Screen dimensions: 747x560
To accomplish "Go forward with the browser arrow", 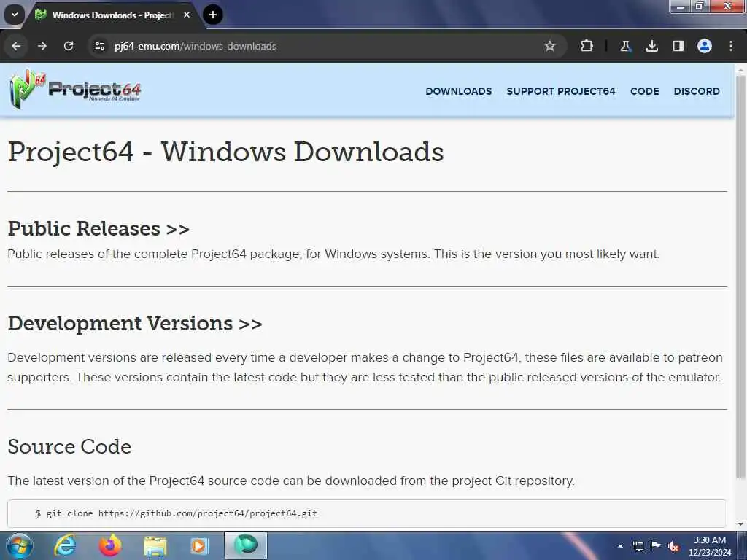I will [42, 46].
